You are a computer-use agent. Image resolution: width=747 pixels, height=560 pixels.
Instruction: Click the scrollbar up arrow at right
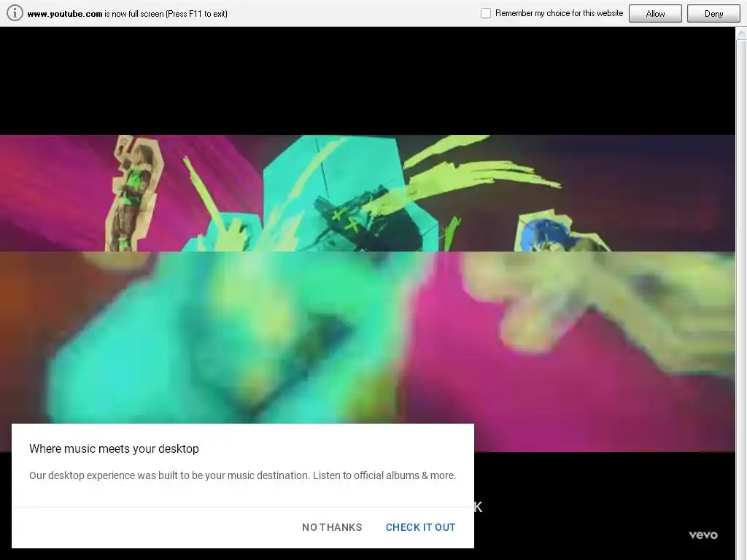coord(741,34)
